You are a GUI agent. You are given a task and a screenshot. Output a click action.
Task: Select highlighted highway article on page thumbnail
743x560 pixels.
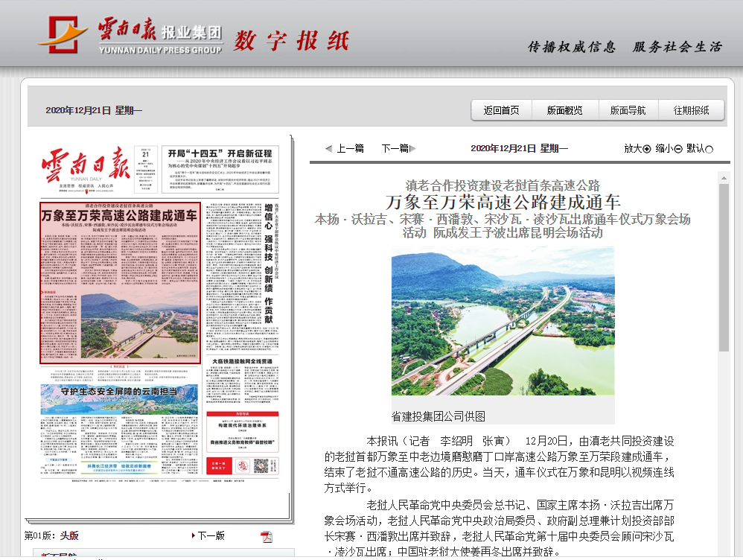click(x=120, y=283)
